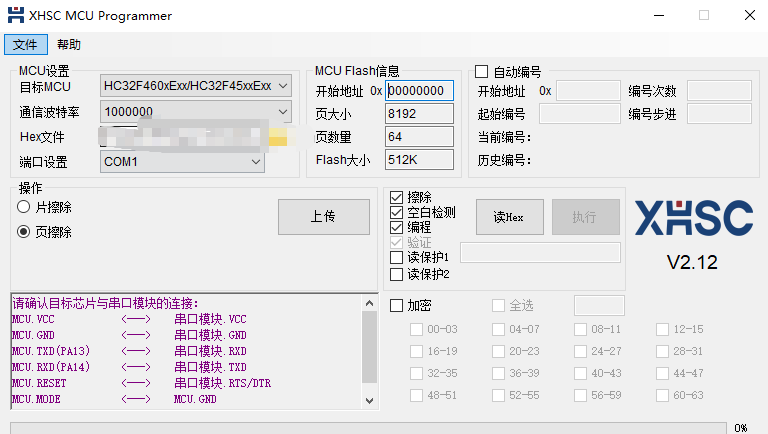Check the 16-19 sector checkbox
The width and height of the screenshot is (768, 434).
click(416, 351)
